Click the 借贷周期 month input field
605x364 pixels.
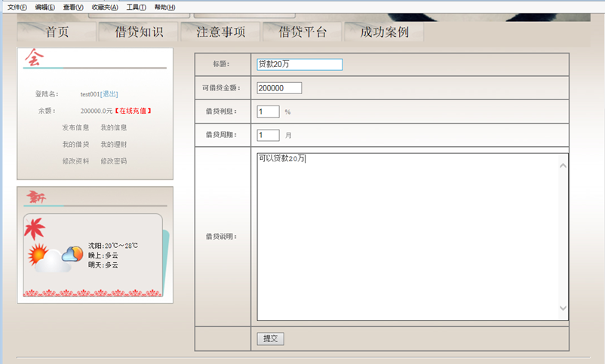coord(268,135)
